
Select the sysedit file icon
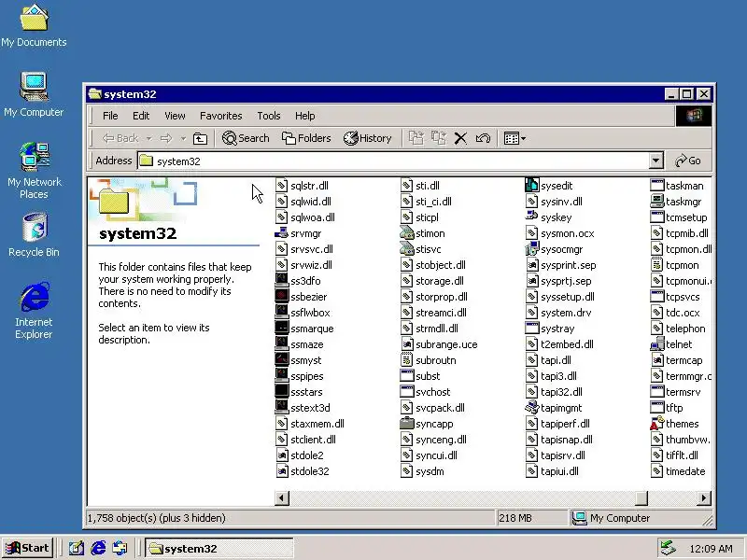pyautogui.click(x=531, y=185)
